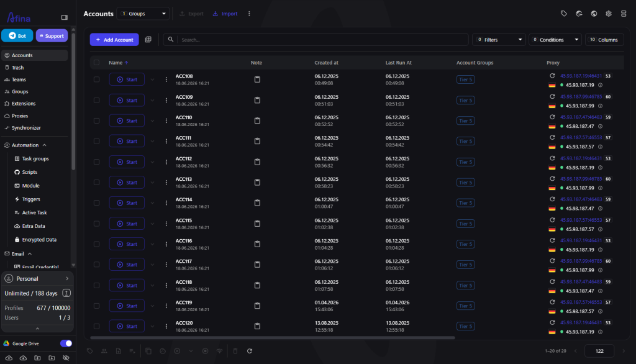Check the ACC114 row checkbox
This screenshot has width=636, height=364.
[96, 203]
